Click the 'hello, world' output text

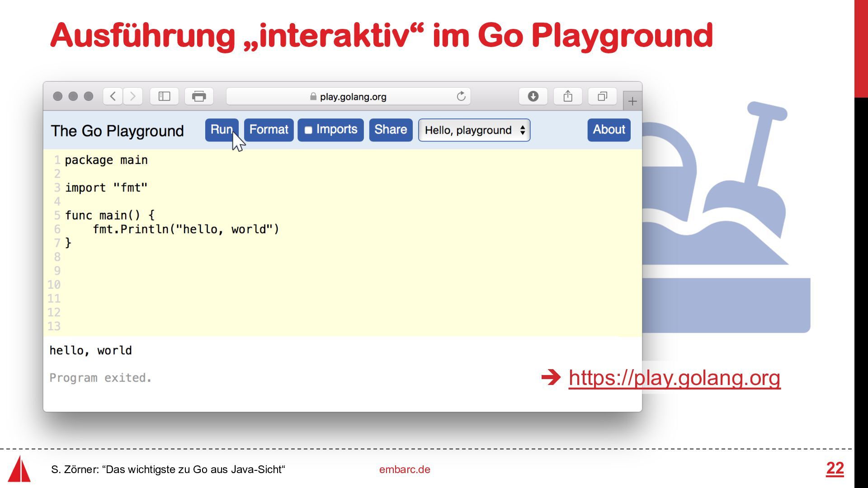point(90,351)
